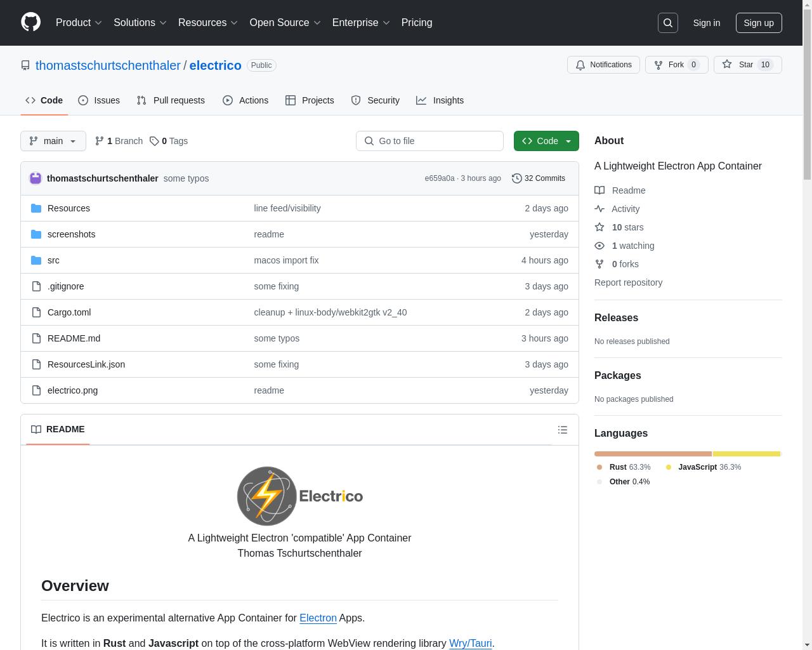
Task: Star the repository with Star button
Action: (747, 65)
